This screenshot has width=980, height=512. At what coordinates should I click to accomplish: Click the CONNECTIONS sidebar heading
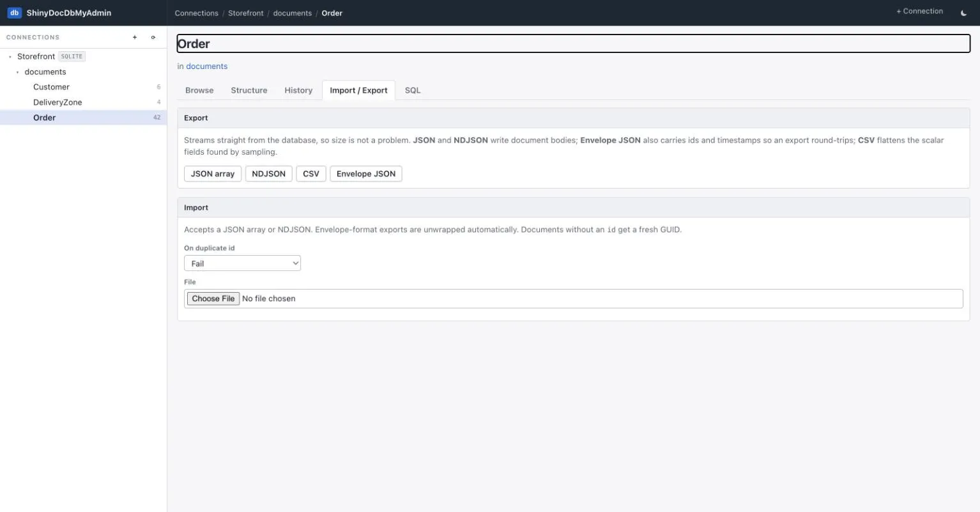pos(33,38)
